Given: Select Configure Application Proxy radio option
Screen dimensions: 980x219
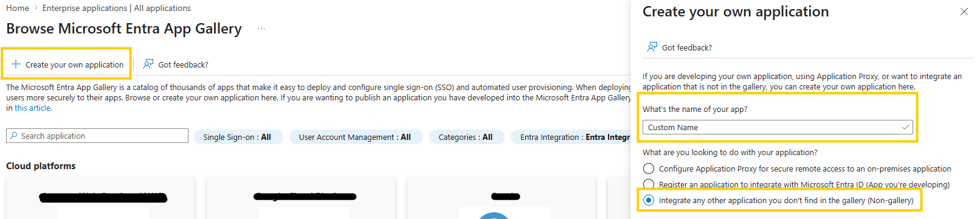Looking at the screenshot, I should tap(649, 169).
